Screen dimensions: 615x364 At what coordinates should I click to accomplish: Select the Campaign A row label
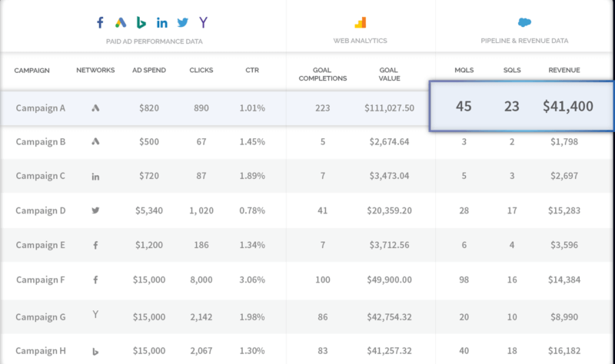coord(41,108)
